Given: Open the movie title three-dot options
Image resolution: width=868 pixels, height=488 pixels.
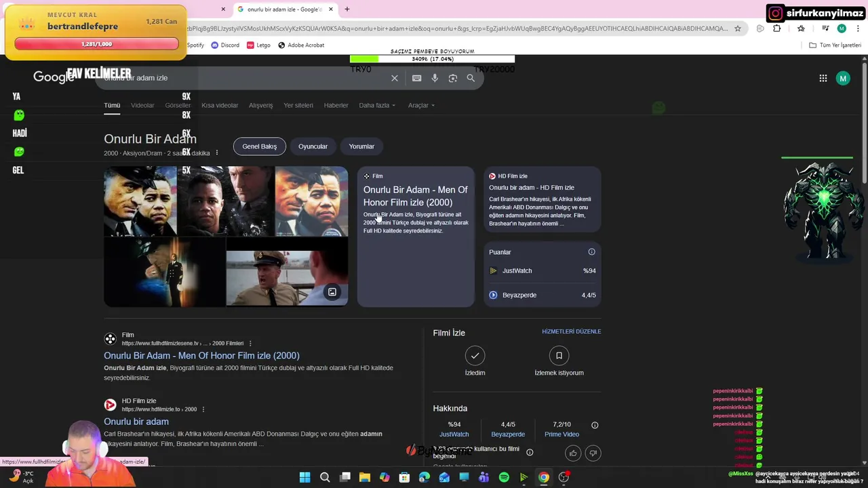Looking at the screenshot, I should click(x=217, y=153).
